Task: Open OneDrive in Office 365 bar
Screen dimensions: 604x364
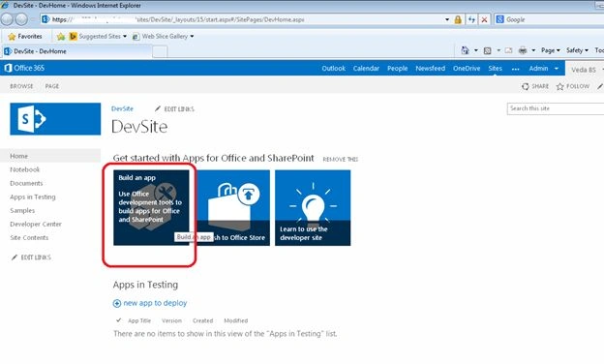Action: pyautogui.click(x=467, y=68)
